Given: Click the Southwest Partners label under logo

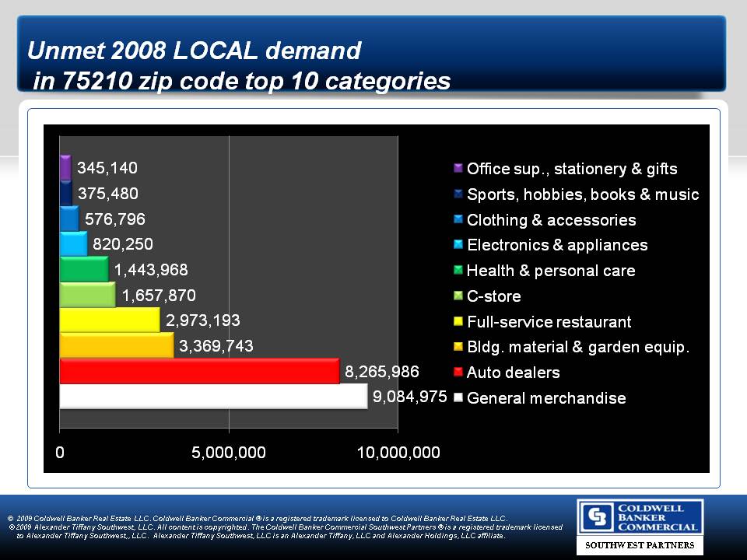Looking at the screenshot, I should coord(639,545).
